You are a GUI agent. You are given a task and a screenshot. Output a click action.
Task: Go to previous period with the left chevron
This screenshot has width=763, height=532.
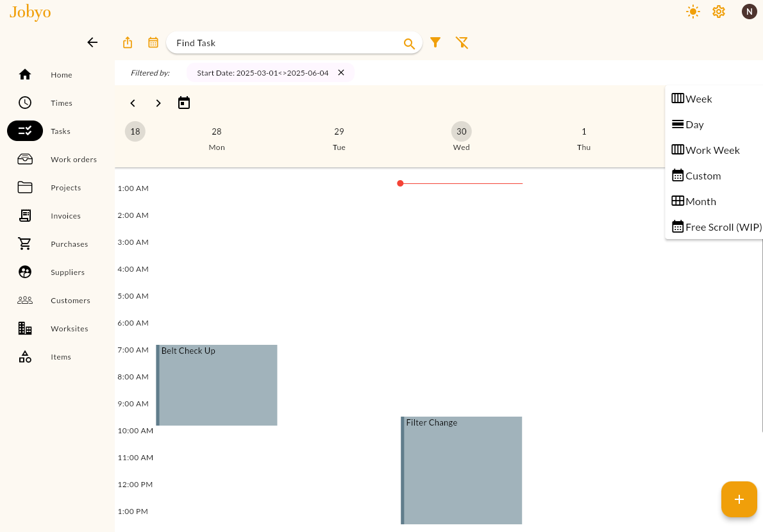point(133,103)
